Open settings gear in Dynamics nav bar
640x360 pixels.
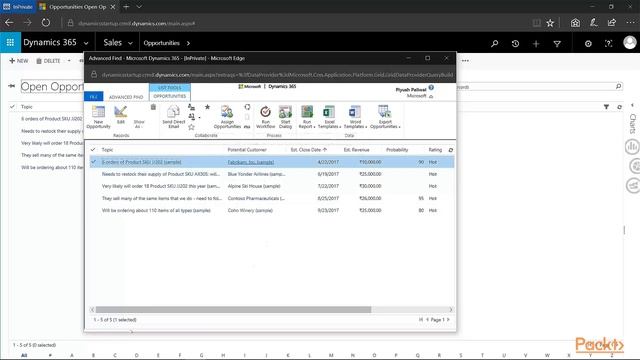coord(588,43)
